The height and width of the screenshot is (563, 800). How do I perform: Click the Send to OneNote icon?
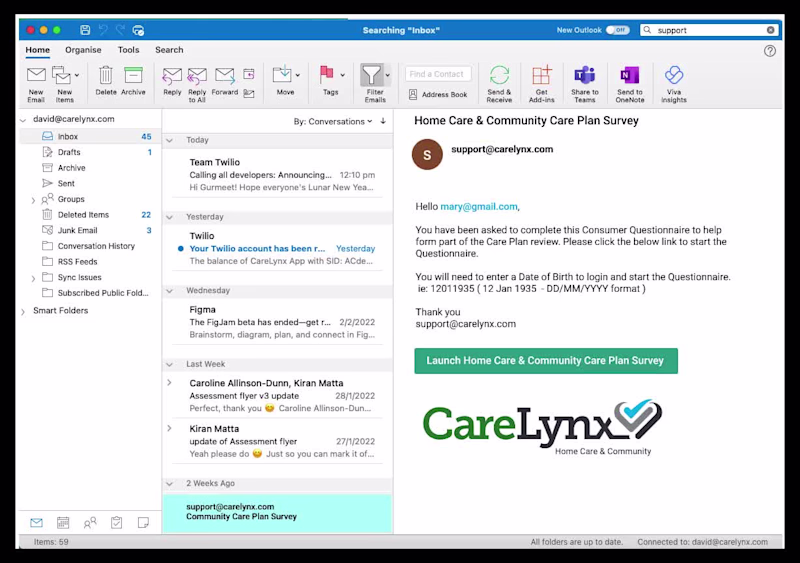(630, 75)
